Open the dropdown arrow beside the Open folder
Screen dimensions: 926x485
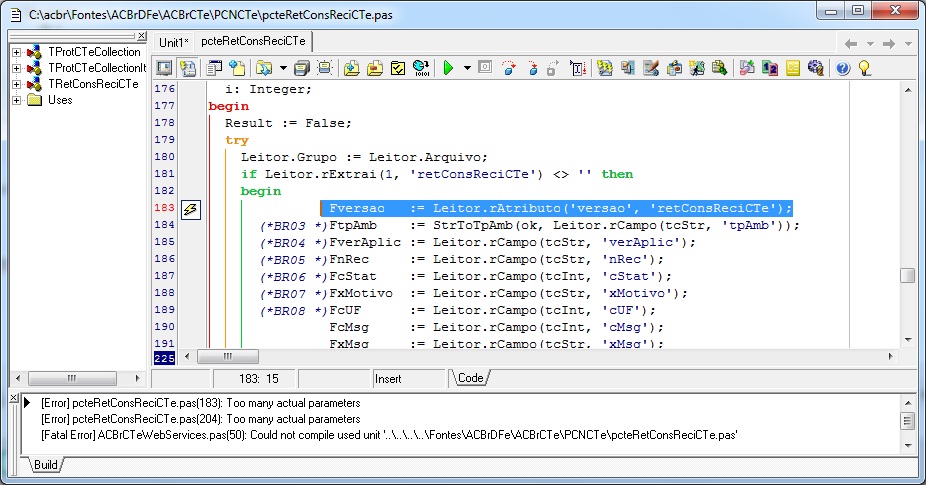click(283, 69)
